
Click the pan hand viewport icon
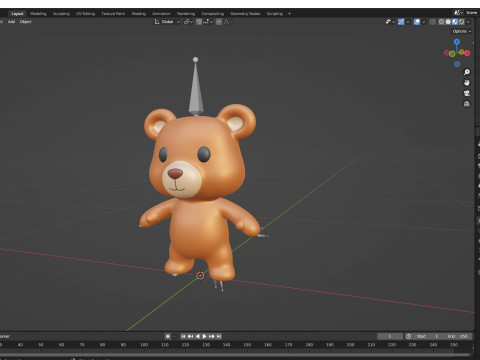click(467, 83)
